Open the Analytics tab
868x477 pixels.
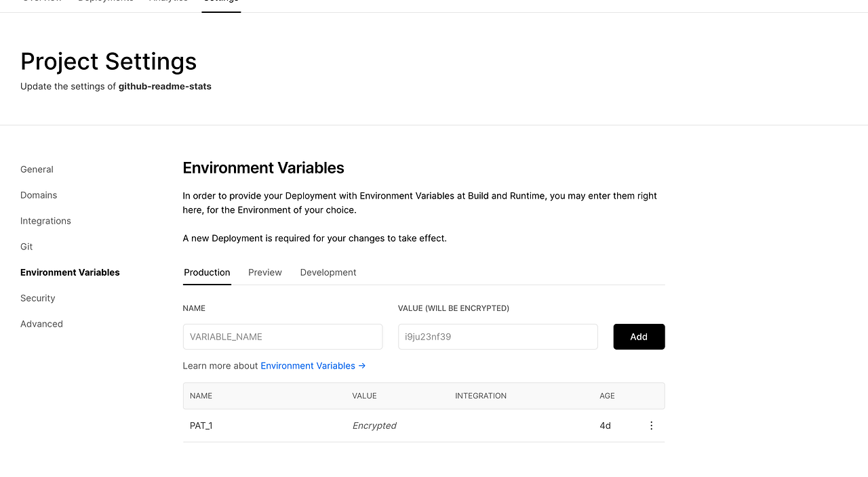[x=168, y=3]
